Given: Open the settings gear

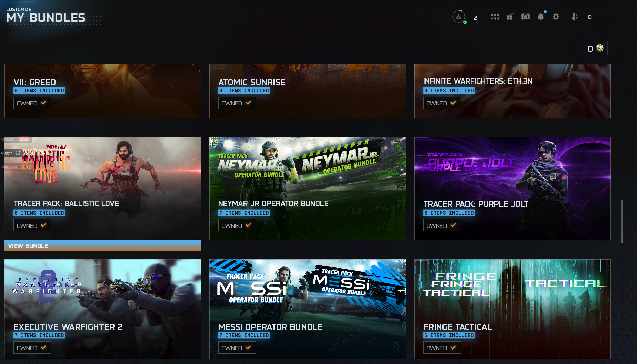Looking at the screenshot, I should (556, 17).
